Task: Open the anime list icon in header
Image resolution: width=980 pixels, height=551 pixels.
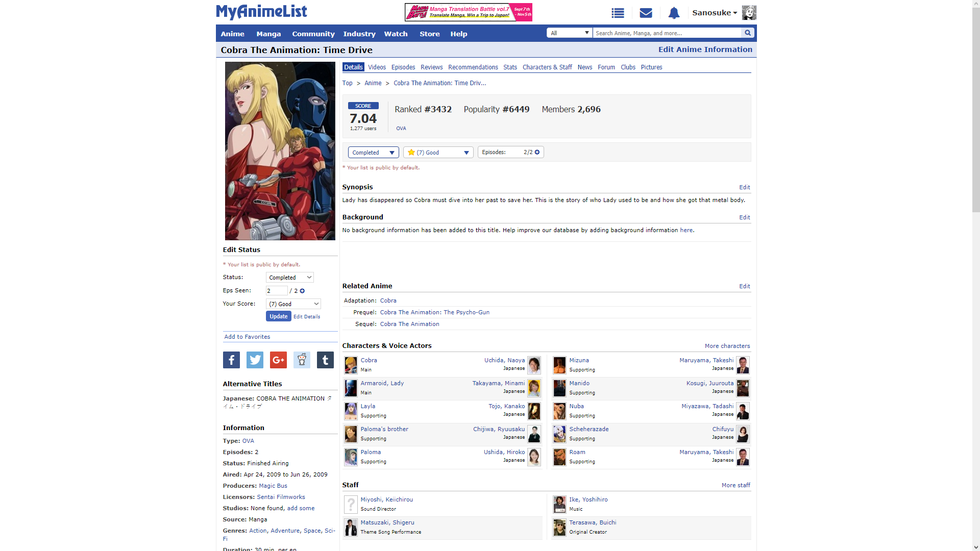Action: pyautogui.click(x=618, y=13)
